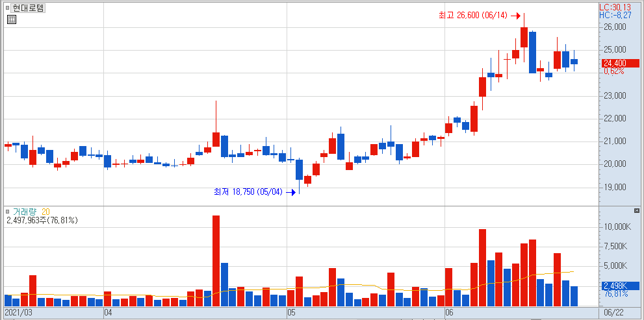This screenshot has height=320, width=644.
Task: Click the 06 month label on time axis
Action: point(449,313)
